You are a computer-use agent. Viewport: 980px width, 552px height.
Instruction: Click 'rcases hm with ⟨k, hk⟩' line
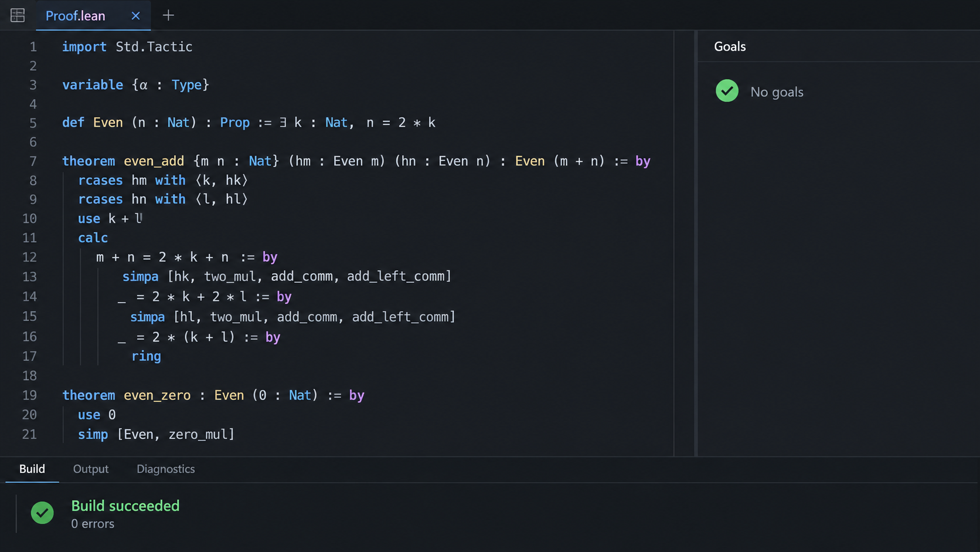click(x=163, y=181)
